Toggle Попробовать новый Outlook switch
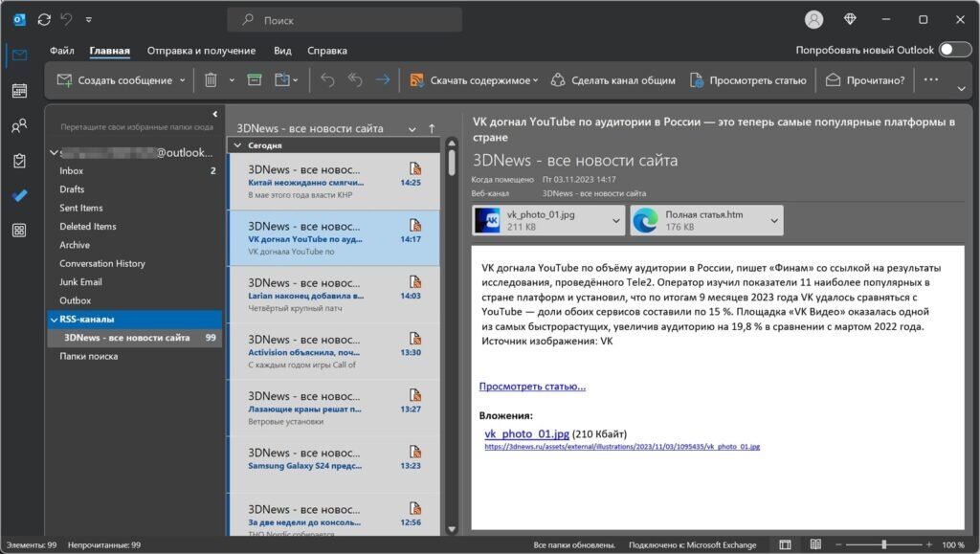 pyautogui.click(x=954, y=50)
